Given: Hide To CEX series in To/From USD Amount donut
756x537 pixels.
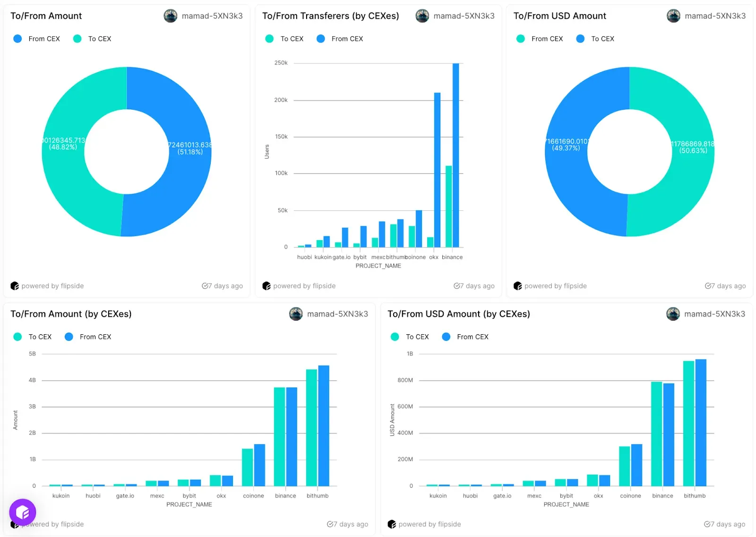Looking at the screenshot, I should pyautogui.click(x=595, y=39).
